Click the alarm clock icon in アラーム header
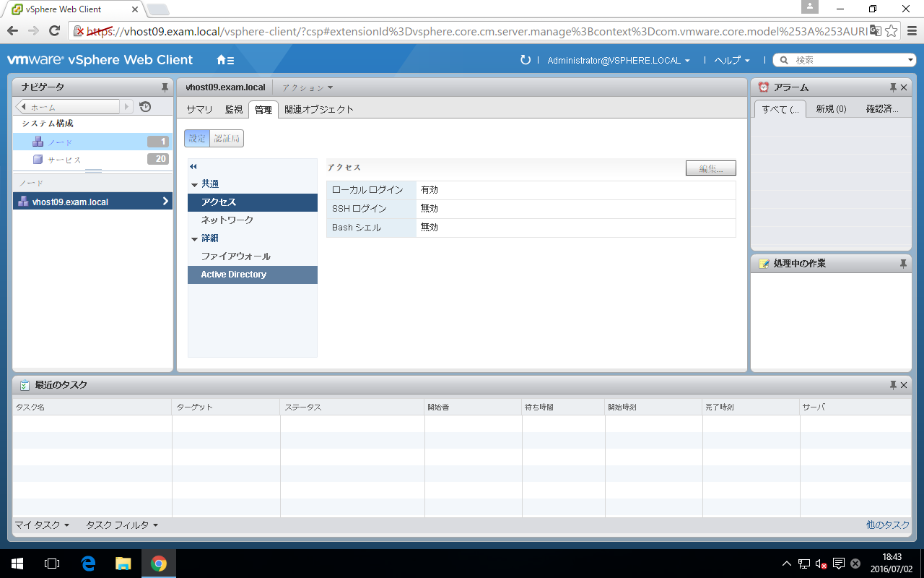Viewport: 924px width, 578px height. [x=764, y=87]
